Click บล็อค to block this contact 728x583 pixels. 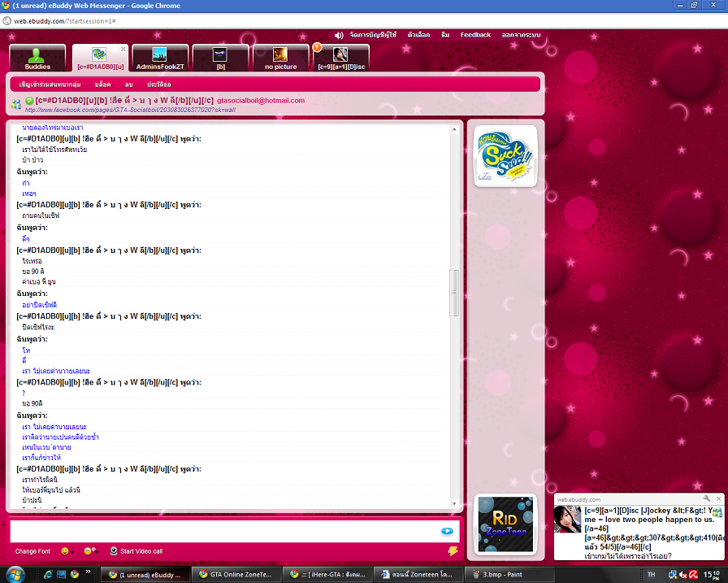[x=102, y=85]
